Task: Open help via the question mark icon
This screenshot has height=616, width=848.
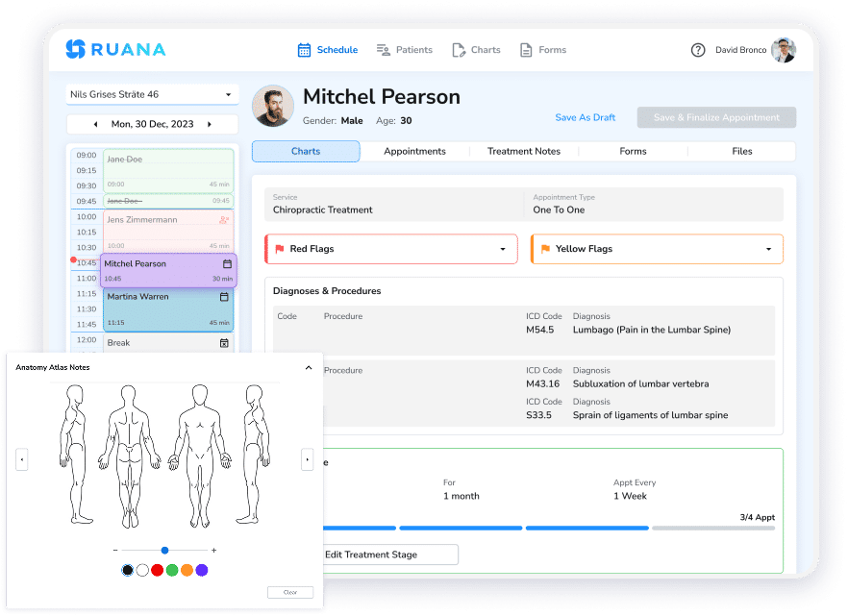Action: pyautogui.click(x=698, y=49)
